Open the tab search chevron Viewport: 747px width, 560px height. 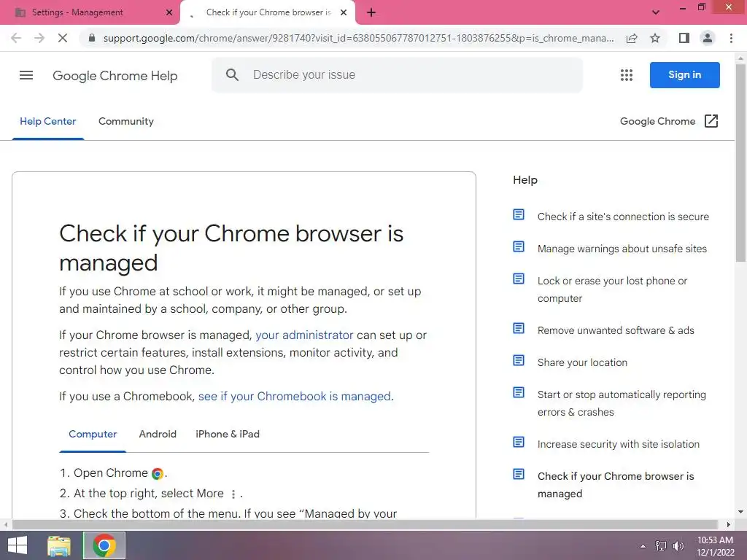(x=656, y=12)
